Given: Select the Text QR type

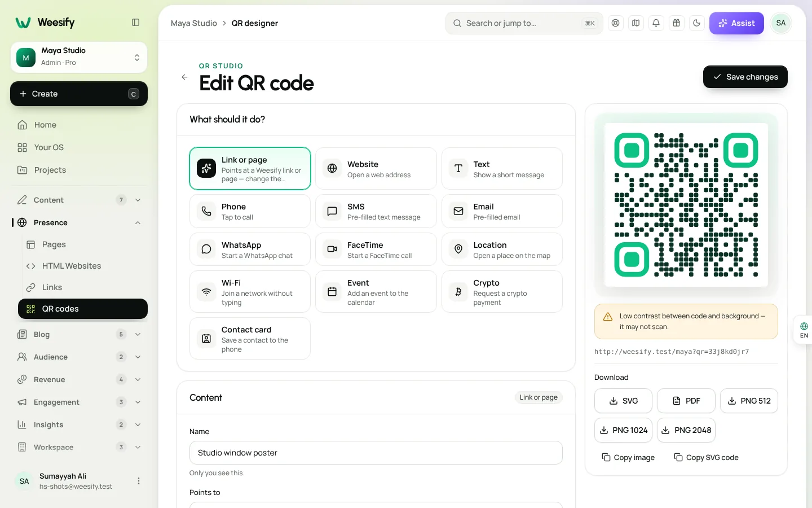Looking at the screenshot, I should click(502, 169).
